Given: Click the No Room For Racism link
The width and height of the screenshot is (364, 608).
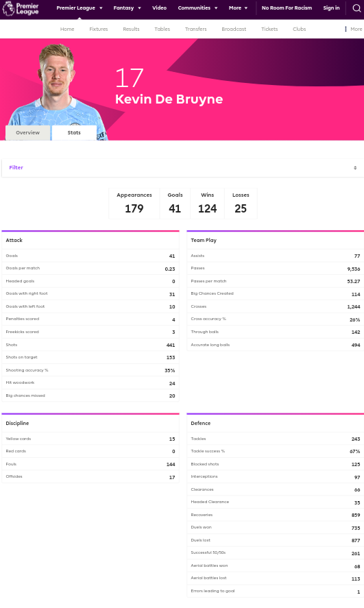Looking at the screenshot, I should 287,8.
